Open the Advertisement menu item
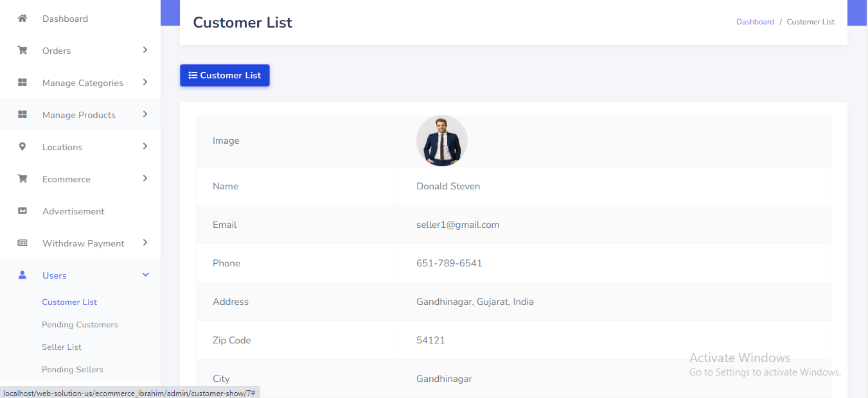Viewport: 868px width, 398px height. (x=73, y=211)
